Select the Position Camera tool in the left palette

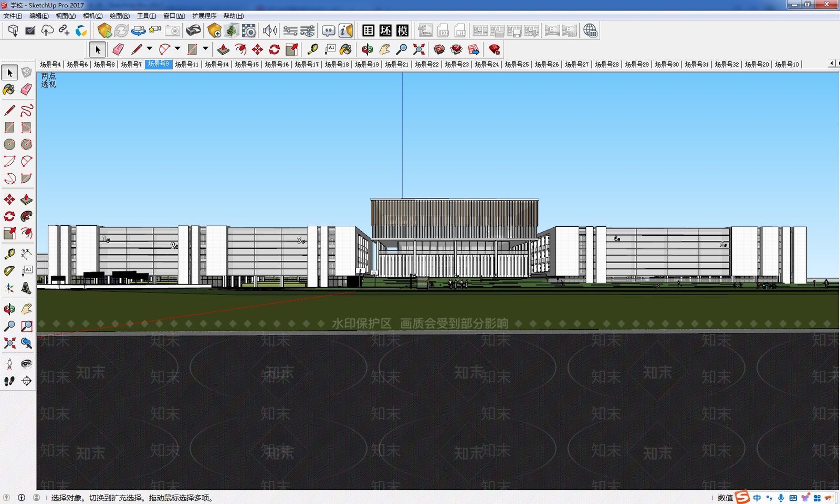click(9, 364)
